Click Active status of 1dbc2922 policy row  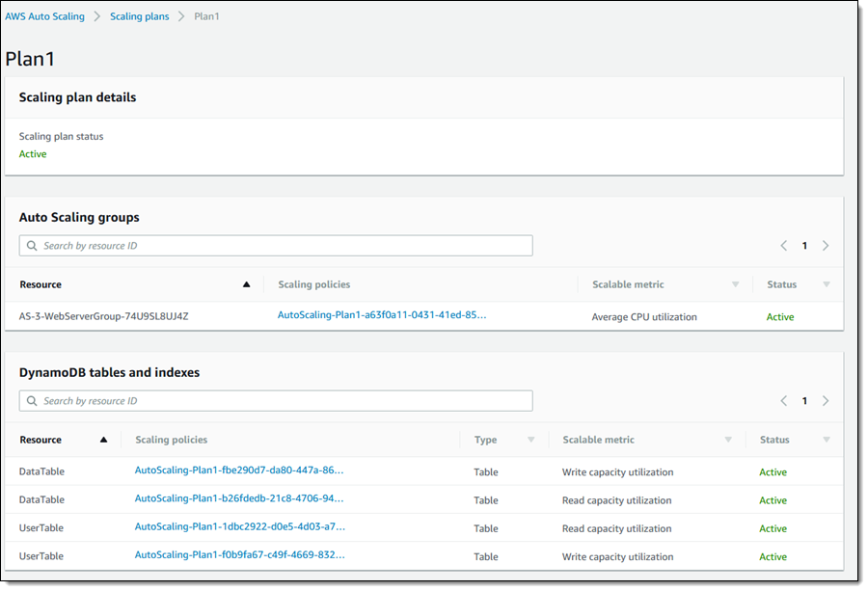click(x=773, y=528)
